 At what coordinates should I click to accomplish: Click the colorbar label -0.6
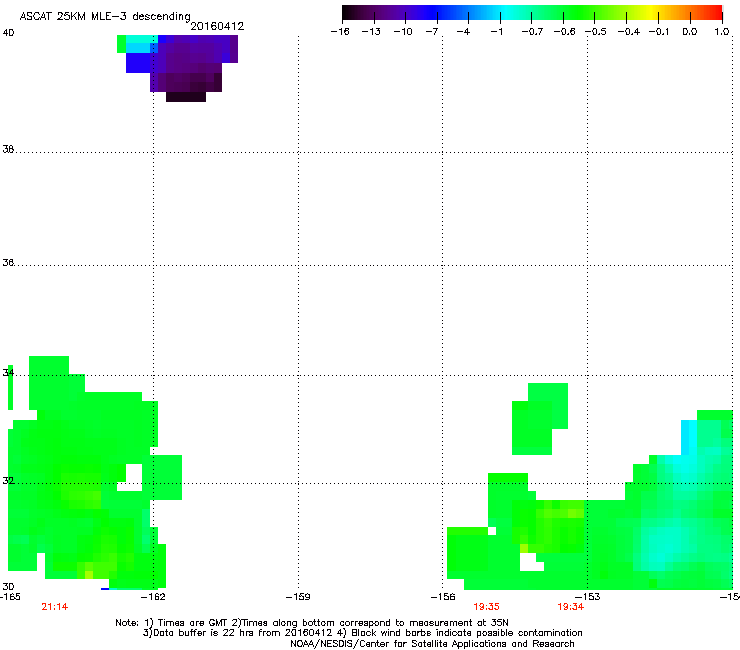pos(564,32)
